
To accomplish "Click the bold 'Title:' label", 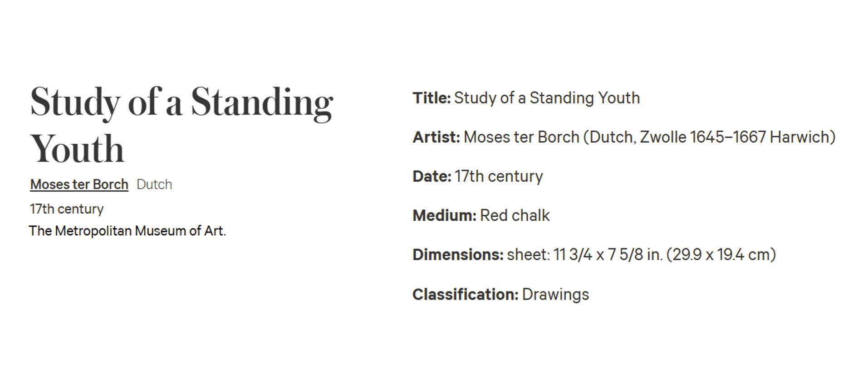I will (x=432, y=98).
